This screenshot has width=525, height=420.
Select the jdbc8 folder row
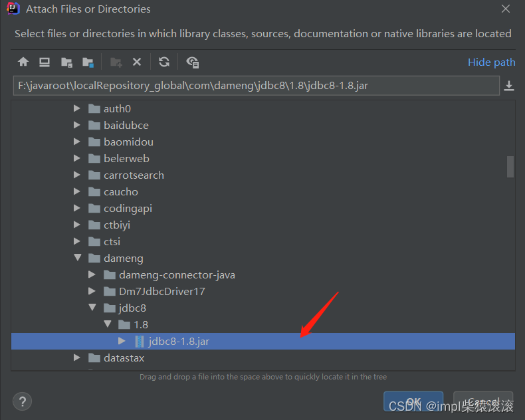point(263,308)
